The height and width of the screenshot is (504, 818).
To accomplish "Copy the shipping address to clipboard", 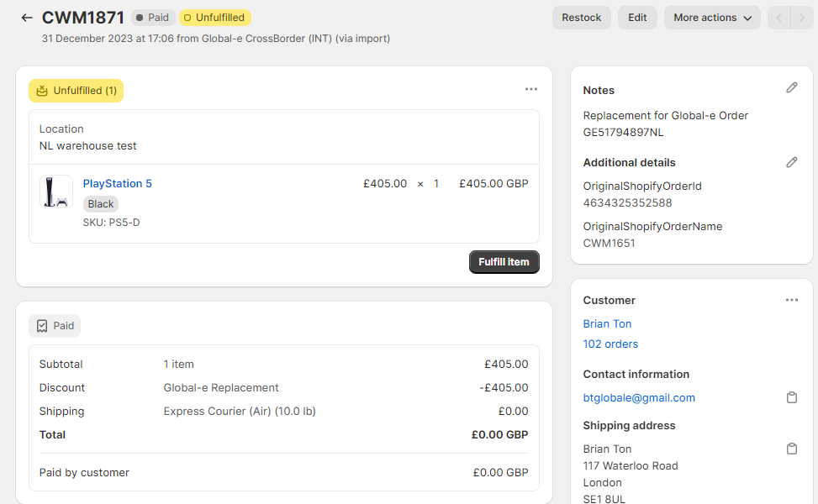I will click(791, 449).
